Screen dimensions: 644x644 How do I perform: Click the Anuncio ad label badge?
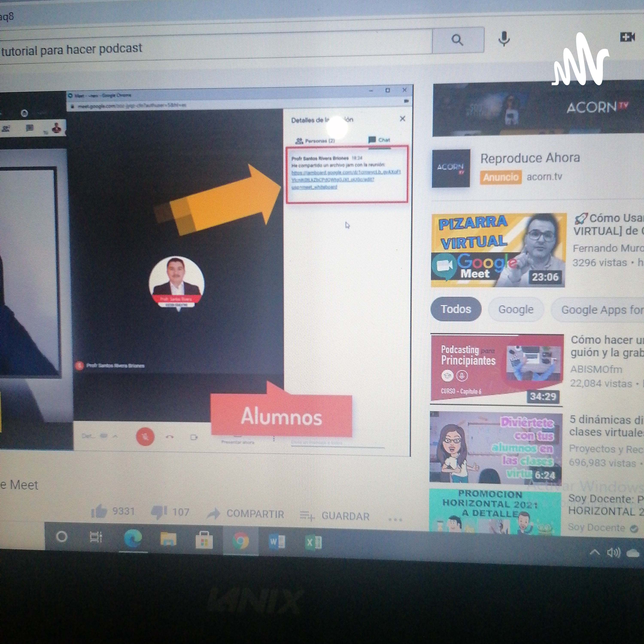pyautogui.click(x=500, y=177)
